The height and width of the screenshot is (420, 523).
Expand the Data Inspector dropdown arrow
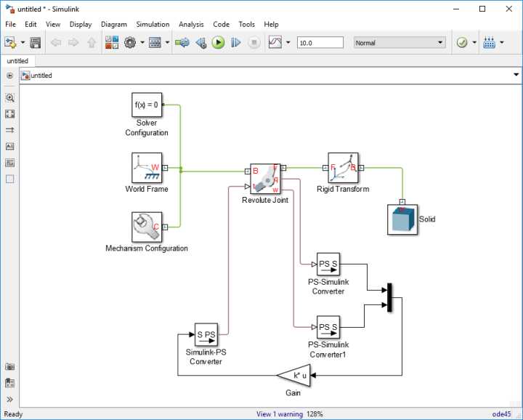(288, 43)
